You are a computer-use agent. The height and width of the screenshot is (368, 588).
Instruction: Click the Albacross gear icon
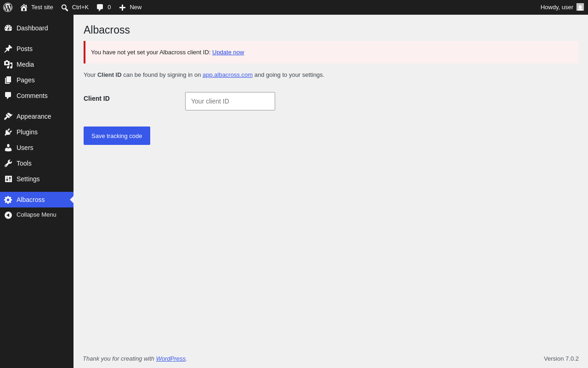(x=8, y=200)
